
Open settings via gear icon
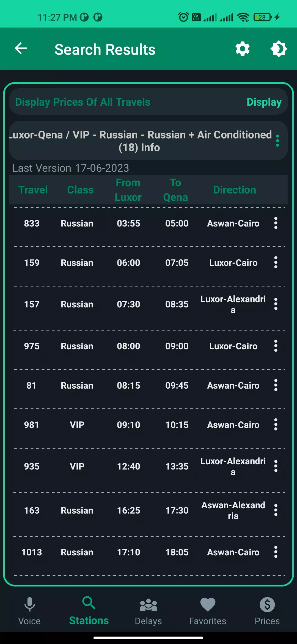coord(242,49)
